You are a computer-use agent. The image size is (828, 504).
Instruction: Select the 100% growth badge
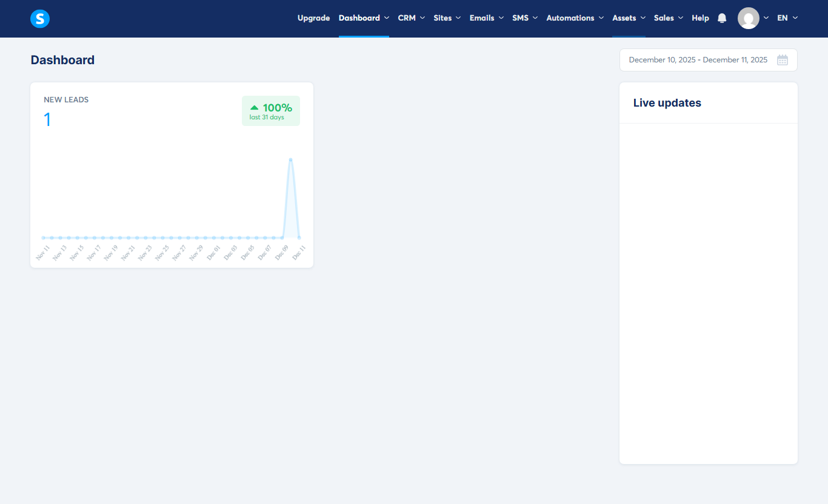tap(270, 110)
